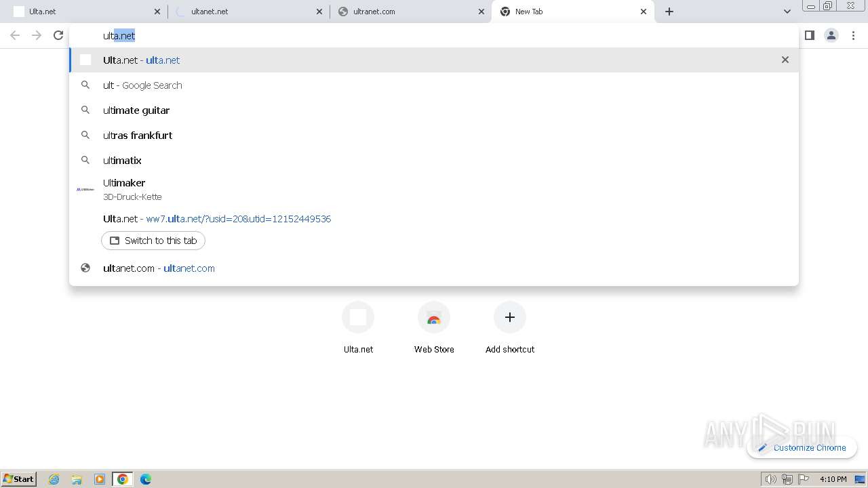This screenshot has width=868, height=488.
Task: Select the ultanet.com suggestion
Action: (x=434, y=268)
